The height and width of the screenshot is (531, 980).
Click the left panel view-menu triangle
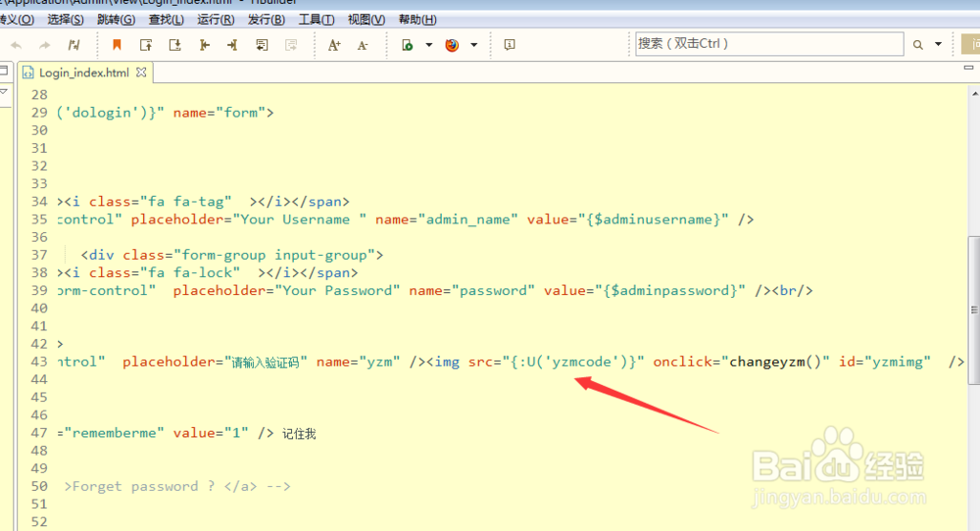pos(4,92)
